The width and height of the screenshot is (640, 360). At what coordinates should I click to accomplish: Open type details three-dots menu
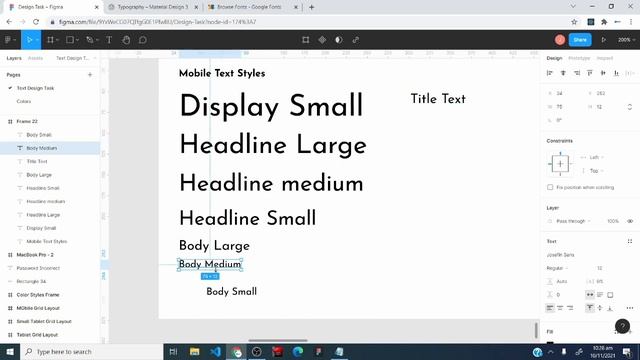(x=630, y=308)
